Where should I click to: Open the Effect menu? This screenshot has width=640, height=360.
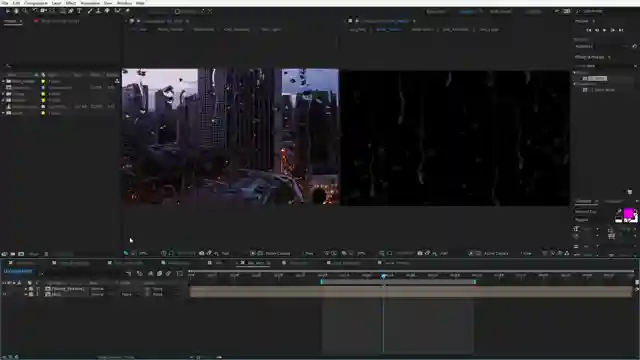(71, 3)
